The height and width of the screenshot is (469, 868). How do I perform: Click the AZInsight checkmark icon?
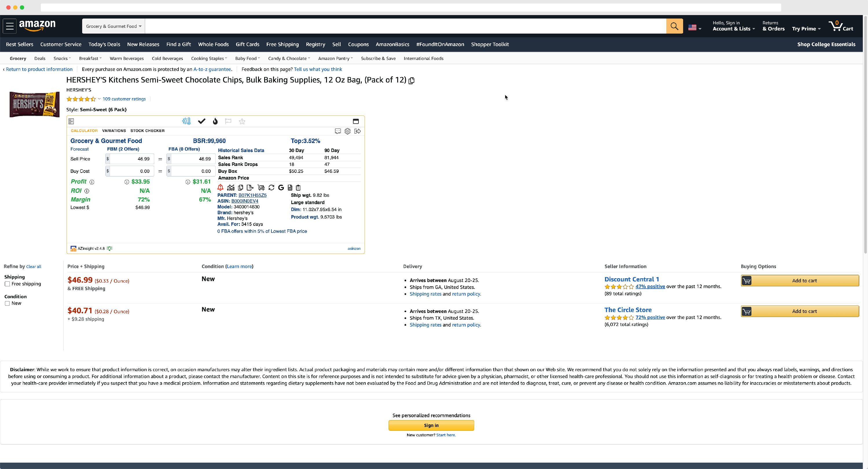point(201,121)
